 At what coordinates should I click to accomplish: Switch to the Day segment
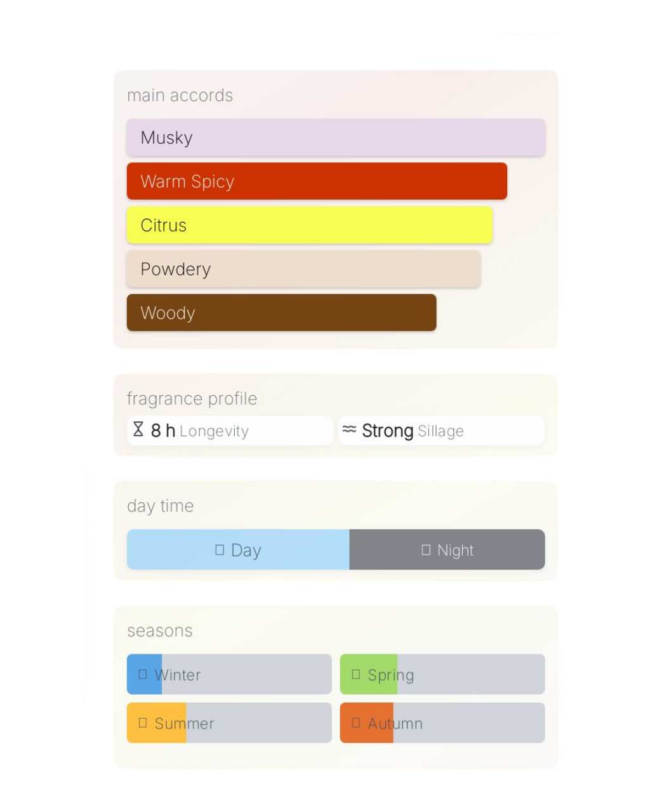click(x=238, y=549)
